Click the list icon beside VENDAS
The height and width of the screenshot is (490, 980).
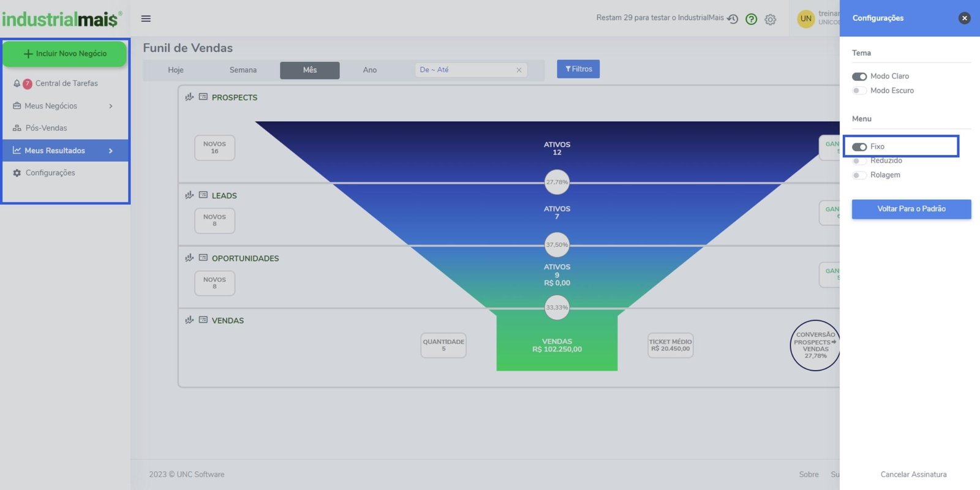point(203,320)
